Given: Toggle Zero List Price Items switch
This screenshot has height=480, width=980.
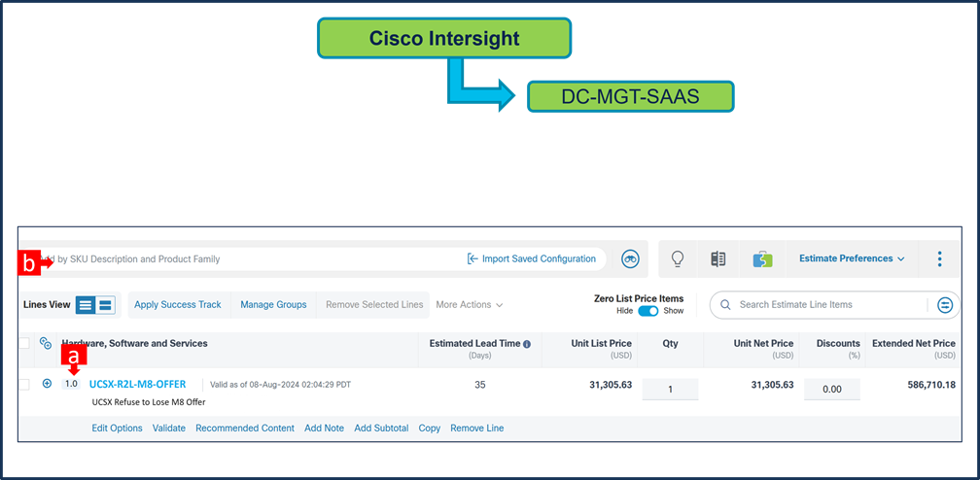Looking at the screenshot, I should (x=648, y=311).
